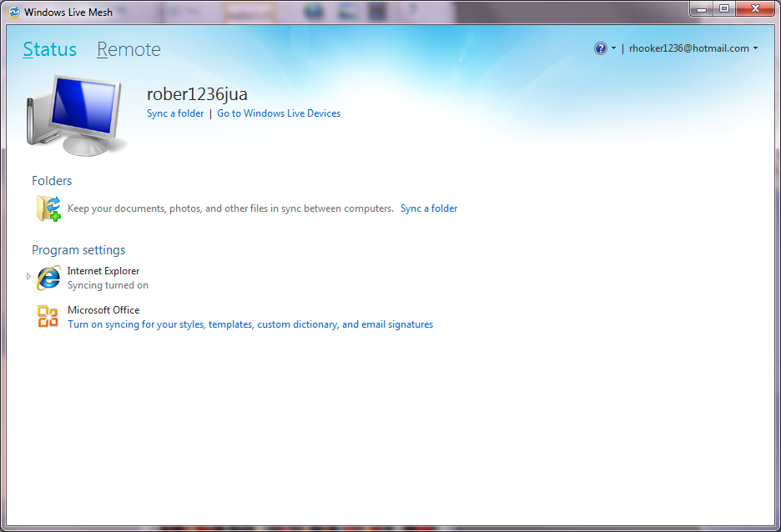781x532 pixels.
Task: Minimize the Windows Live Mesh window
Action: click(702, 8)
